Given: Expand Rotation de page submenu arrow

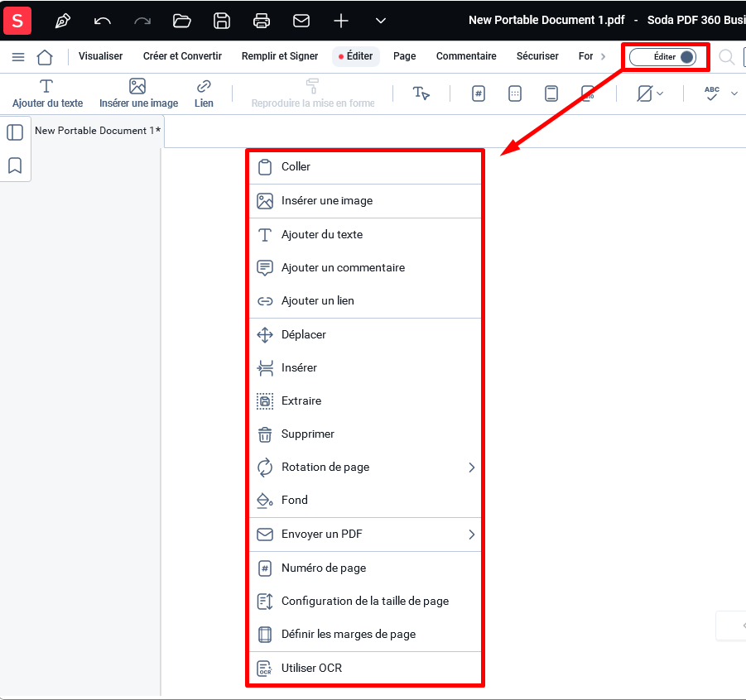Looking at the screenshot, I should coord(471,467).
